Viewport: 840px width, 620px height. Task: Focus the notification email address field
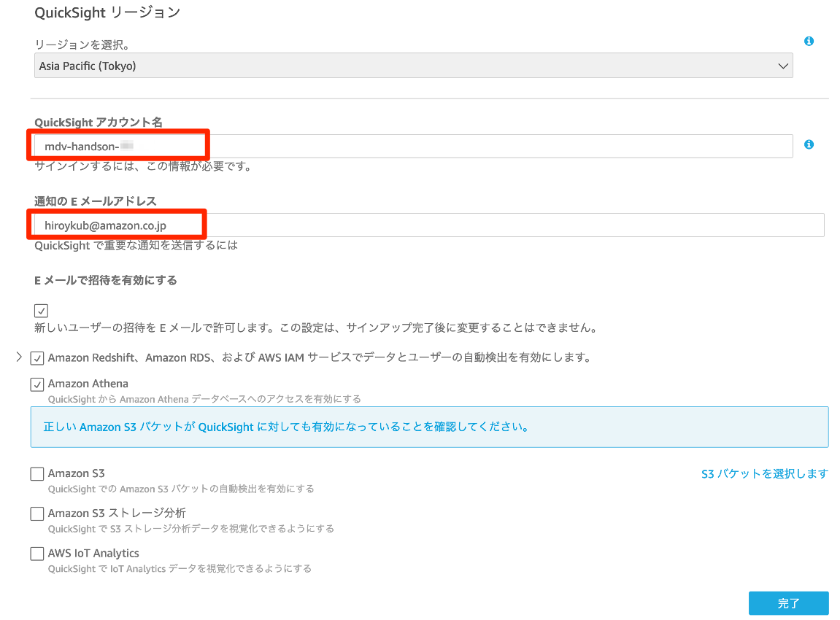(x=428, y=225)
